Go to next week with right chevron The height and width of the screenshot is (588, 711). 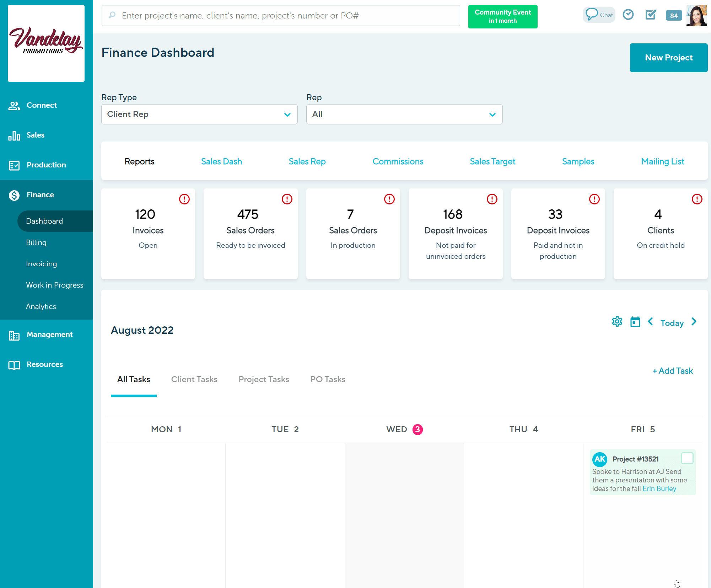(x=694, y=322)
